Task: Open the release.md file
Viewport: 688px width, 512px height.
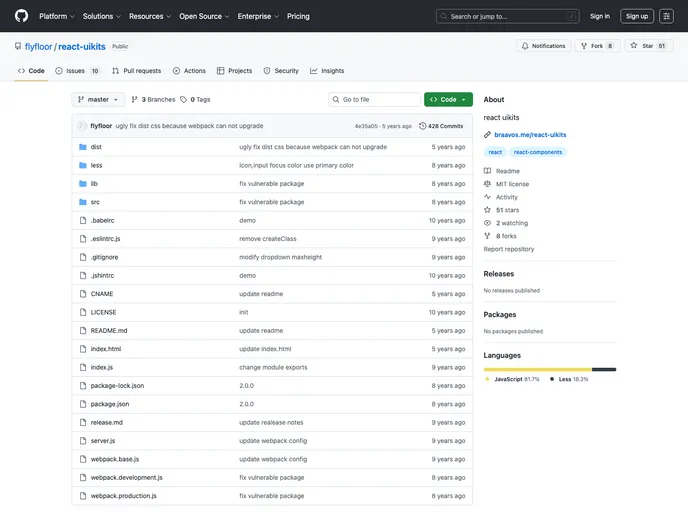Action: (107, 422)
